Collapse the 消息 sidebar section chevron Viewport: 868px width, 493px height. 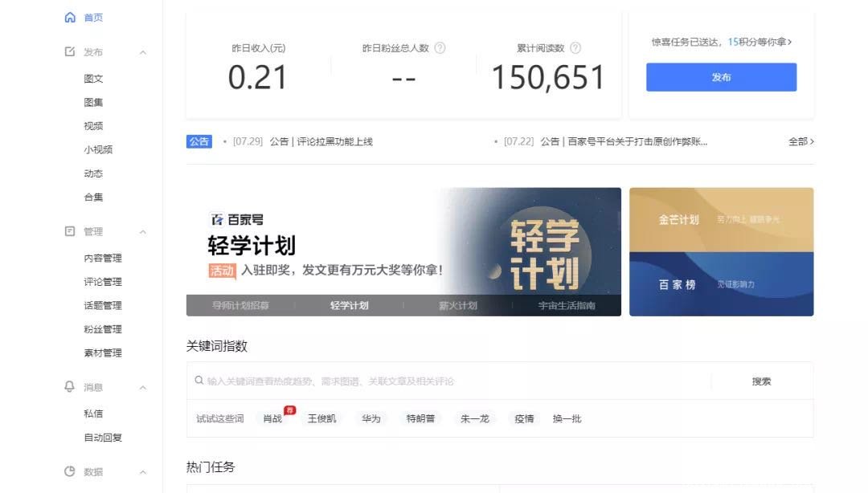[x=143, y=387]
